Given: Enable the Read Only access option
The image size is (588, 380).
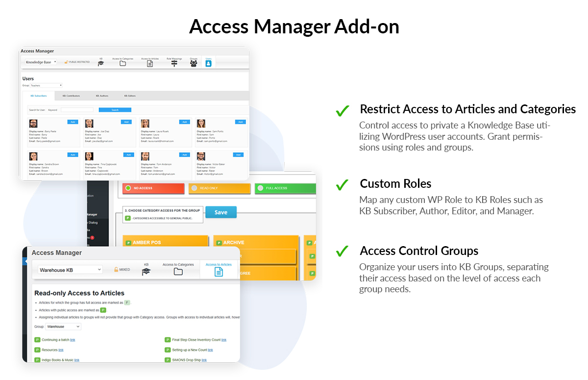Looking at the screenshot, I should (194, 188).
